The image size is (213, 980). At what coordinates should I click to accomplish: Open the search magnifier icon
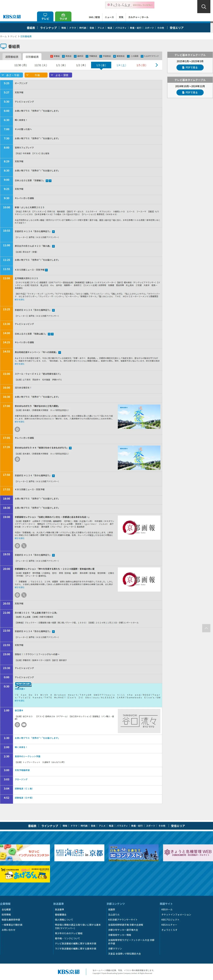click(x=203, y=6)
